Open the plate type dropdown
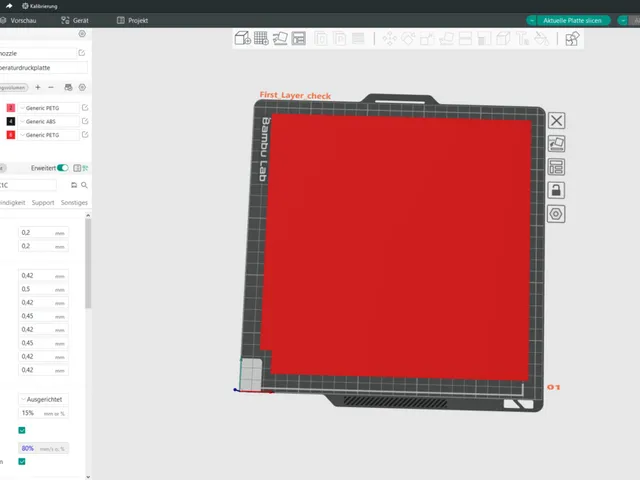The image size is (640, 480). (44, 68)
